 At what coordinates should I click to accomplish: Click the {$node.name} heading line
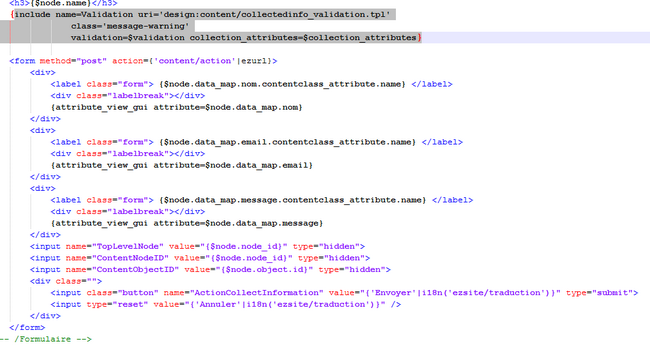[x=63, y=3]
